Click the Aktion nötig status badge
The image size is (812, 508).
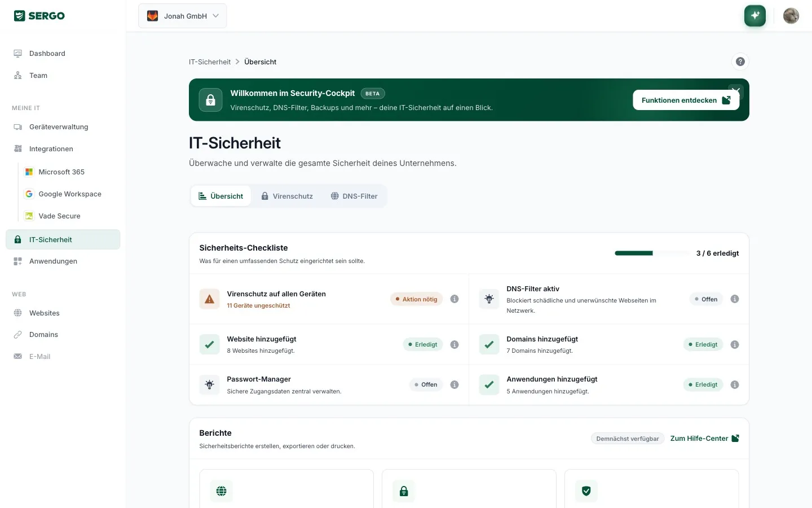[417, 299]
